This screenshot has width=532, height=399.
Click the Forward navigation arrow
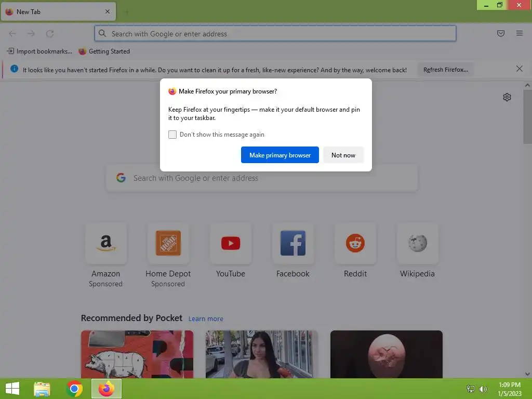coord(31,33)
